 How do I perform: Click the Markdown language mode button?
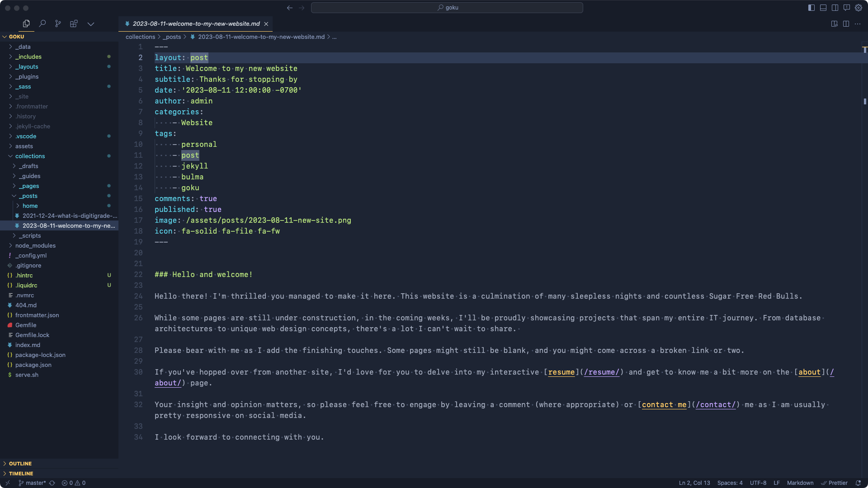[800, 483]
